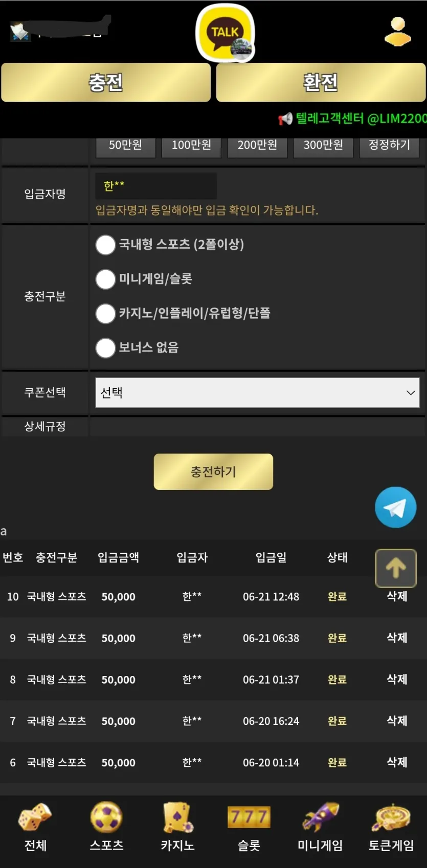The image size is (427, 868).
Task: Select 미니게임/슬롯 radio option
Action: (x=105, y=279)
